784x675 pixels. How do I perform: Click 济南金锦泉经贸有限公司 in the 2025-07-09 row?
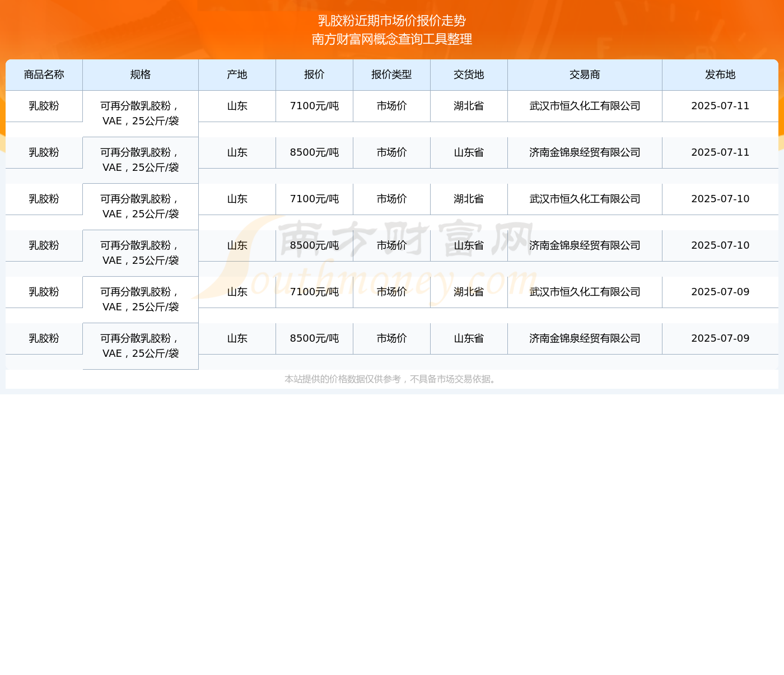pyautogui.click(x=585, y=338)
